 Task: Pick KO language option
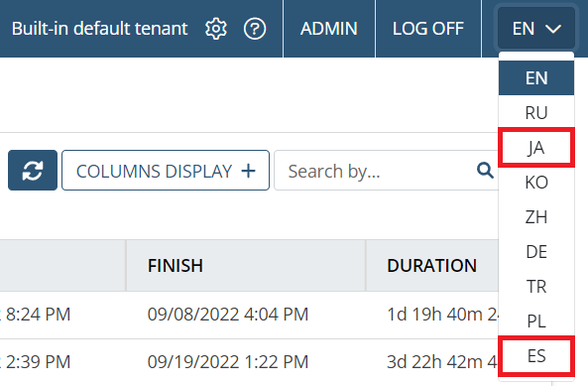coord(536,183)
